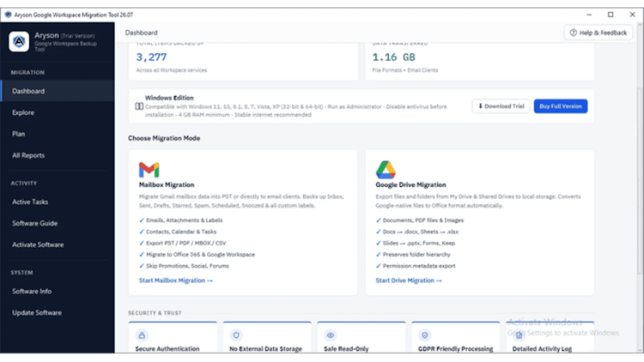Click the 3,277 total items value
Screen dimensions: 644x362
151,57
